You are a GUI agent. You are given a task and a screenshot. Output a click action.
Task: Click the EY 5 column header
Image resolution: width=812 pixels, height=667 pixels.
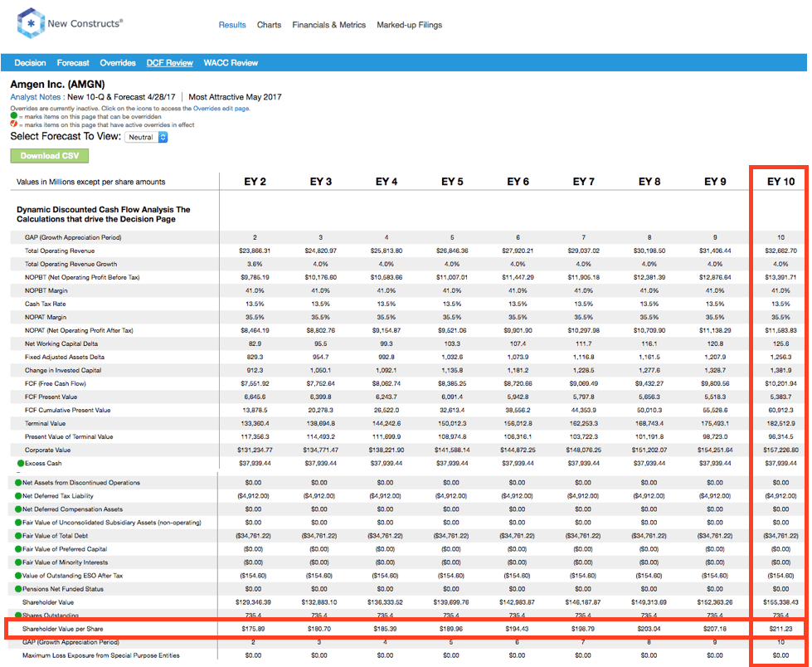[x=452, y=182]
